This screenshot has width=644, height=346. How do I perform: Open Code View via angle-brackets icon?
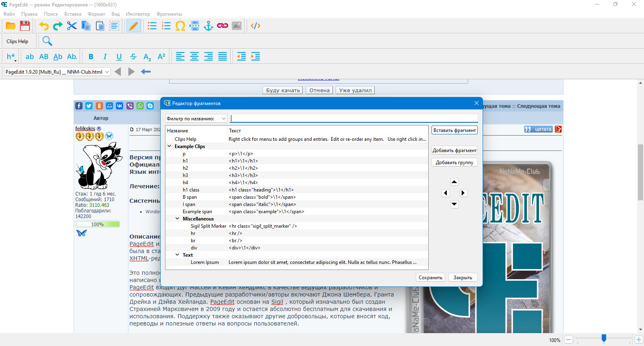256,26
